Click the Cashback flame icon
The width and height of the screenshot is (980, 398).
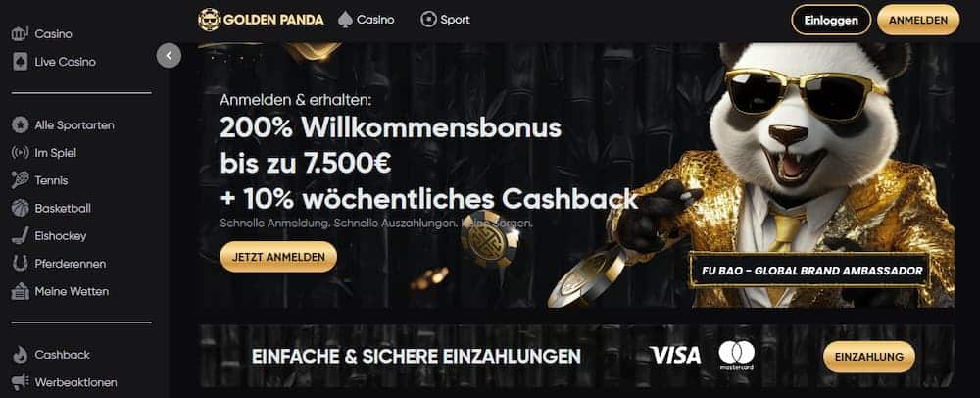pyautogui.click(x=20, y=354)
